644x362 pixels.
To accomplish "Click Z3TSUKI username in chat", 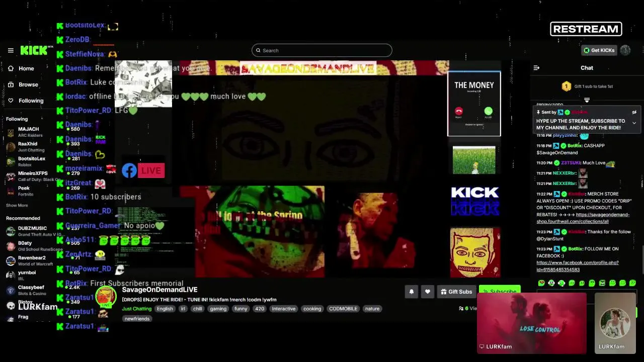I will [x=570, y=163].
